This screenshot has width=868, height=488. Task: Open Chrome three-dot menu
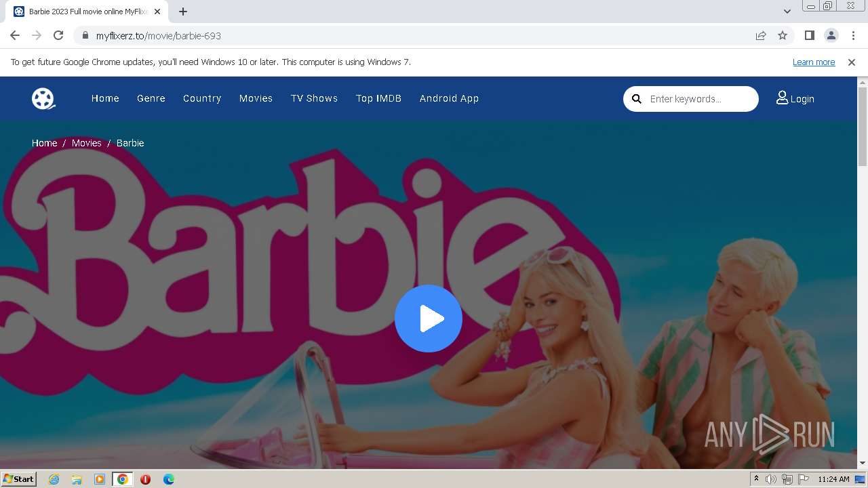[x=853, y=35]
